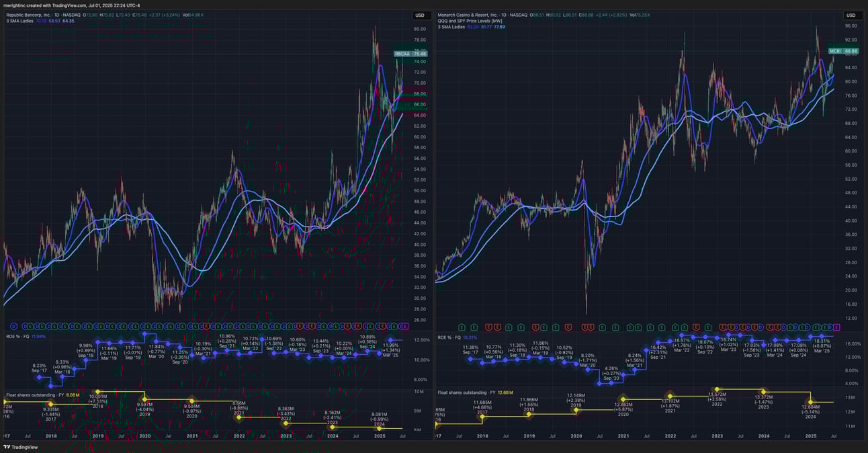Click the 11.866M 2018 float shares label
The image size is (868, 453).
tap(529, 404)
